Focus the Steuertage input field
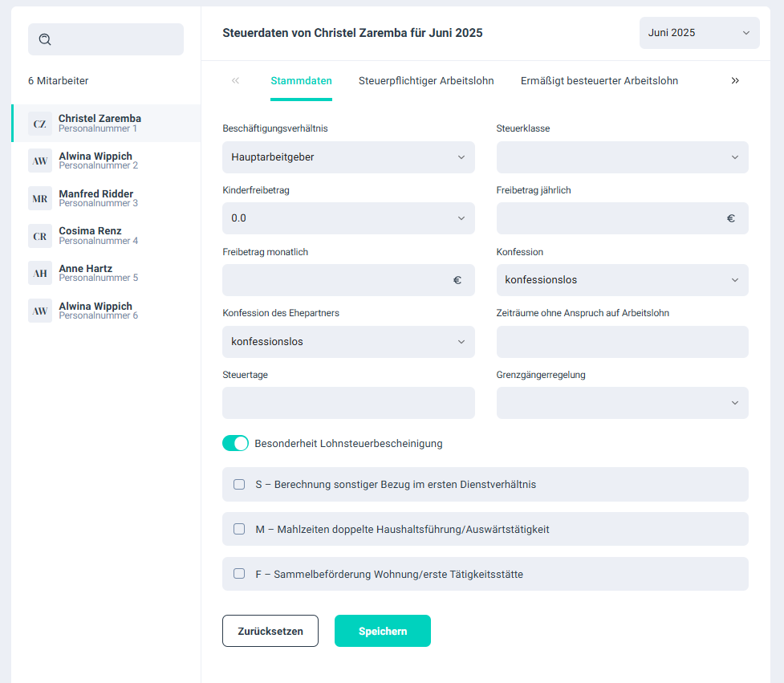Image resolution: width=784 pixels, height=683 pixels. (348, 403)
